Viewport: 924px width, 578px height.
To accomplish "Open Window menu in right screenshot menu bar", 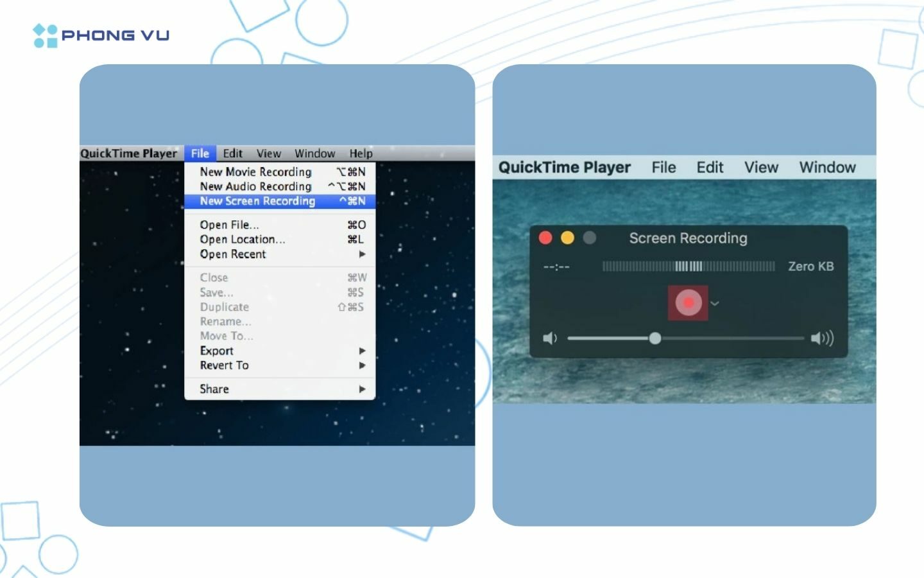I will coord(827,168).
